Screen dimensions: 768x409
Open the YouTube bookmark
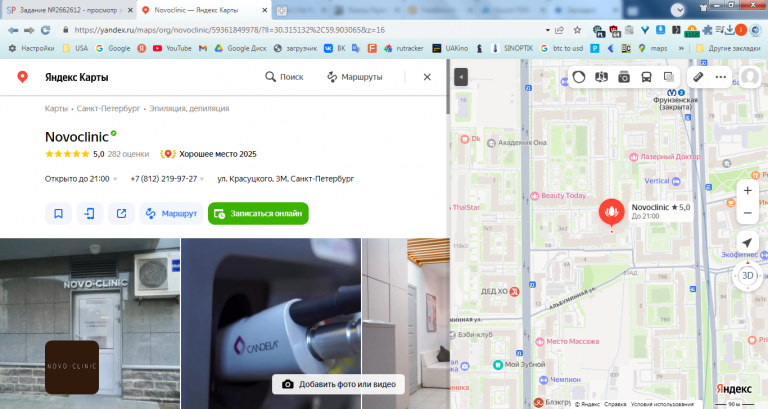(x=172, y=48)
